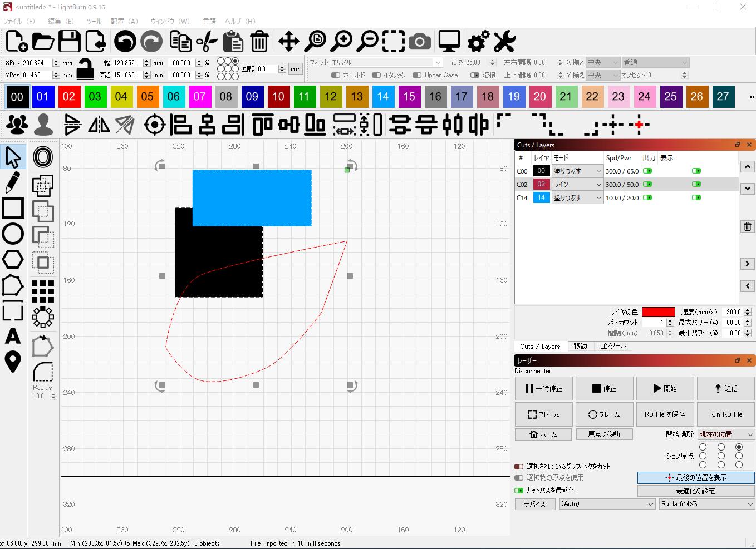This screenshot has width=756, height=549.
Task: Open the フォント font dropdown
Action: point(386,62)
